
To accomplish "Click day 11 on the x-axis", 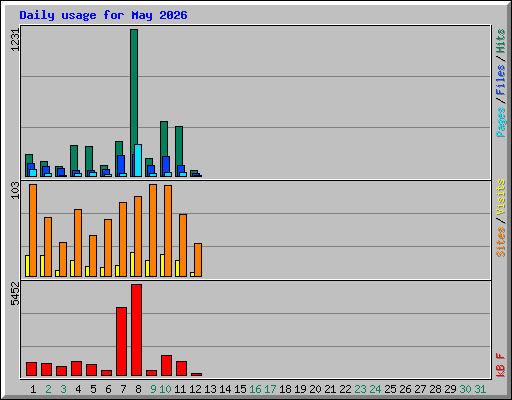I will (180, 389).
